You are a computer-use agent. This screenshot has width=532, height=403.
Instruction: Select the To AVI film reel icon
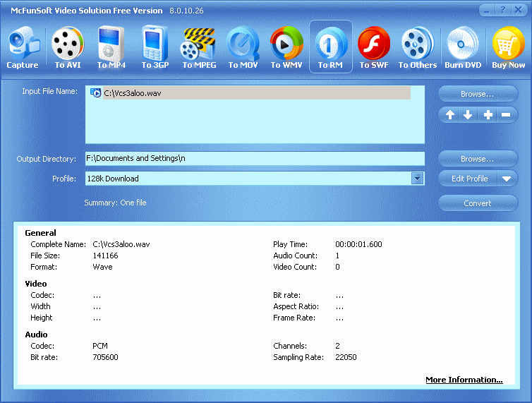click(68, 47)
